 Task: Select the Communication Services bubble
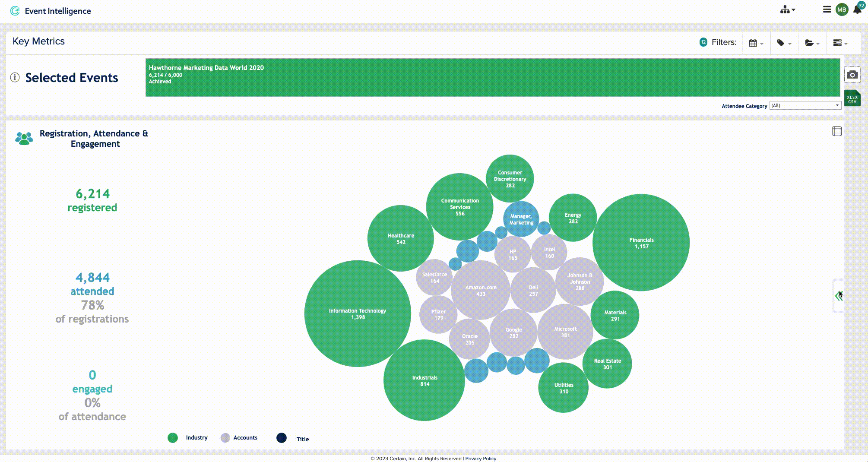click(x=459, y=207)
